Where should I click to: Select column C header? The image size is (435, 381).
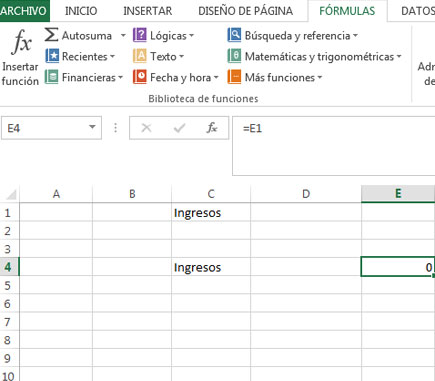tap(211, 194)
